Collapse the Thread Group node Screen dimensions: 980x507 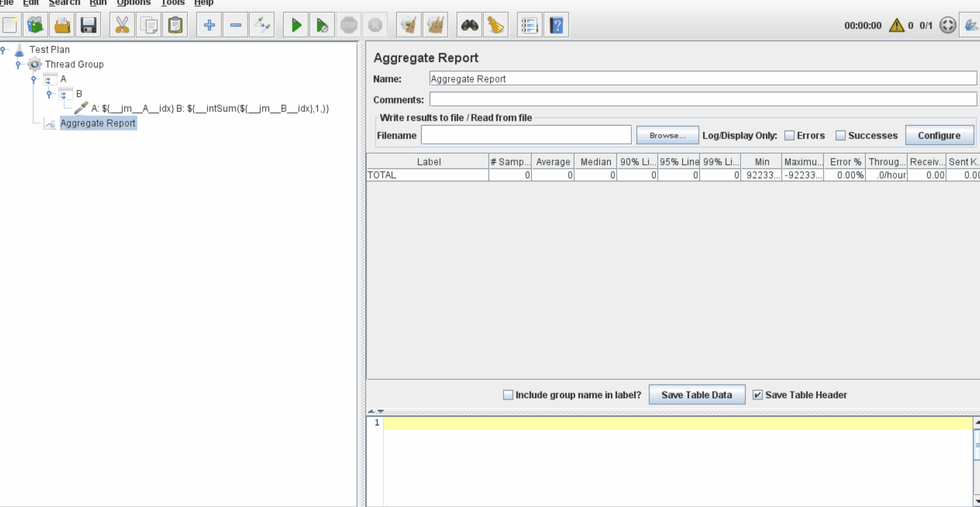[19, 64]
